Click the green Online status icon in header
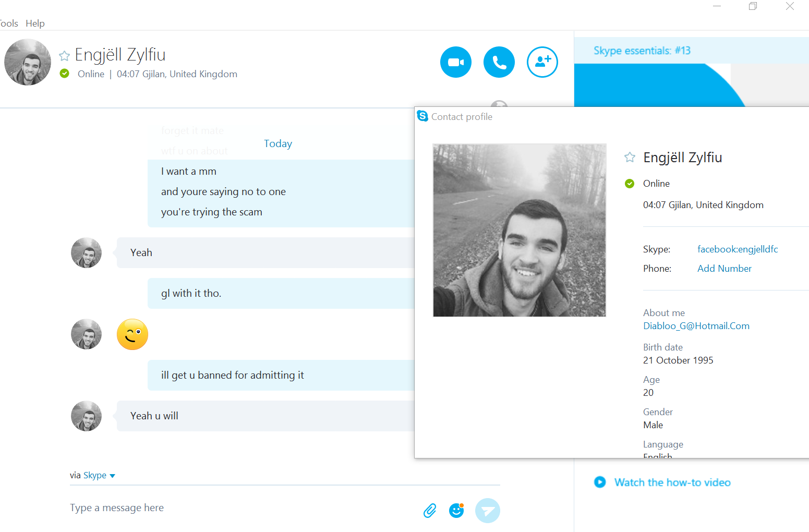This screenshot has width=809, height=532. [65, 74]
